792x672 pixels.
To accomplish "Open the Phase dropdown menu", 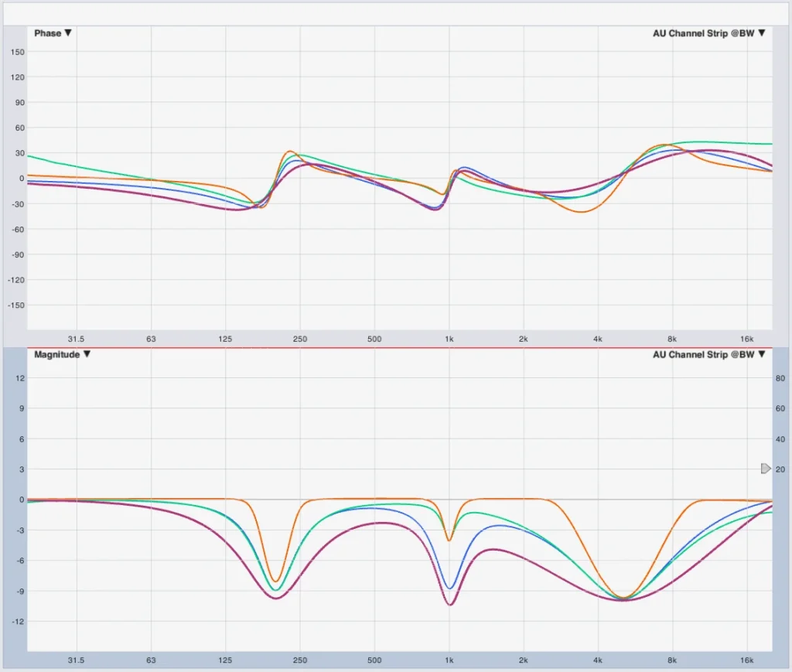I will [x=53, y=33].
